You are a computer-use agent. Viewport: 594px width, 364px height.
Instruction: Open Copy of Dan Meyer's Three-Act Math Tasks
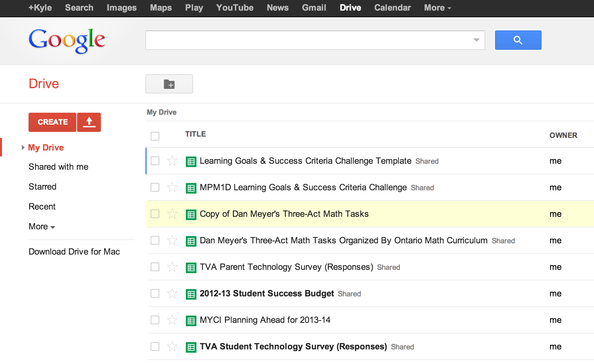click(x=284, y=214)
